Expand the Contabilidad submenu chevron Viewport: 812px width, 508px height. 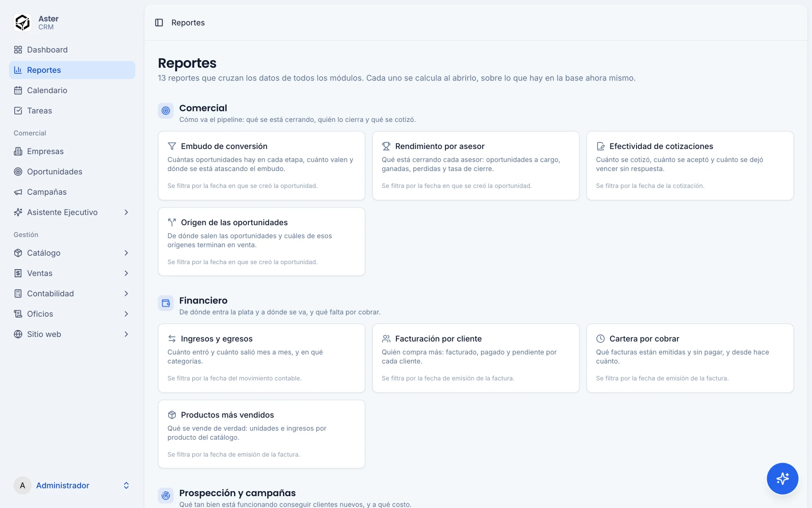click(x=126, y=293)
